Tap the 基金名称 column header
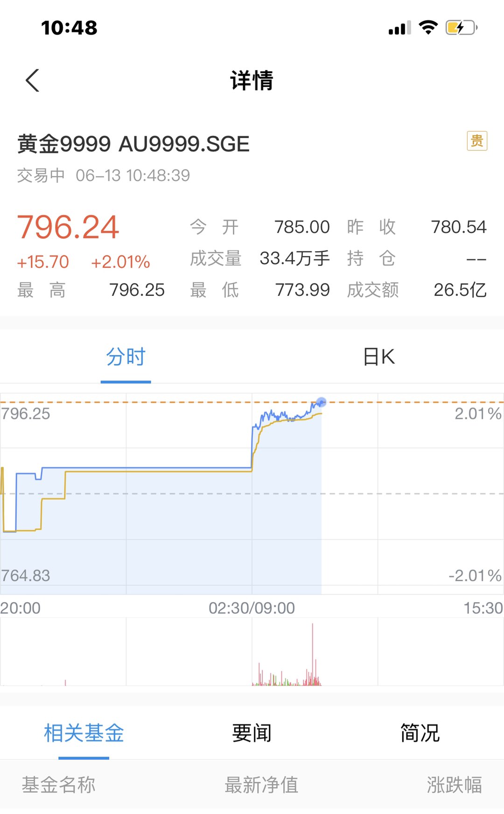This screenshot has height=814, width=504. (59, 785)
